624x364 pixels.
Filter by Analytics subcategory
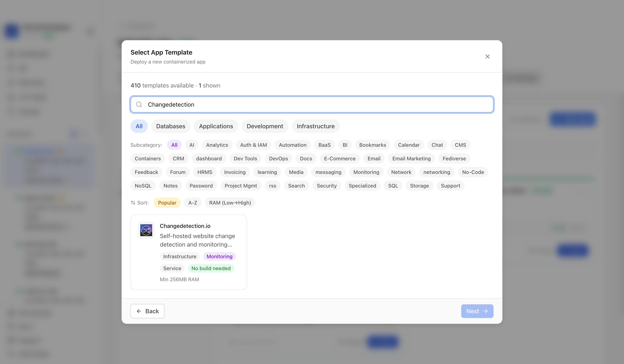(x=217, y=145)
